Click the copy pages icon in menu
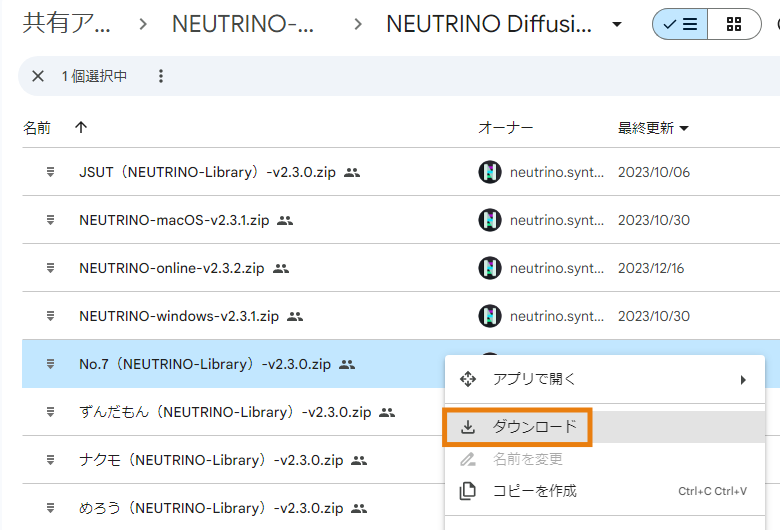The width and height of the screenshot is (780, 530). (x=467, y=491)
